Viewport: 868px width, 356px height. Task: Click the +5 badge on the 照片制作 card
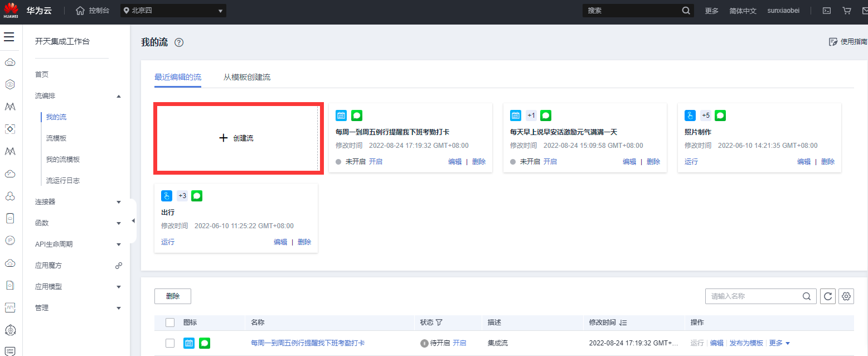coord(706,116)
